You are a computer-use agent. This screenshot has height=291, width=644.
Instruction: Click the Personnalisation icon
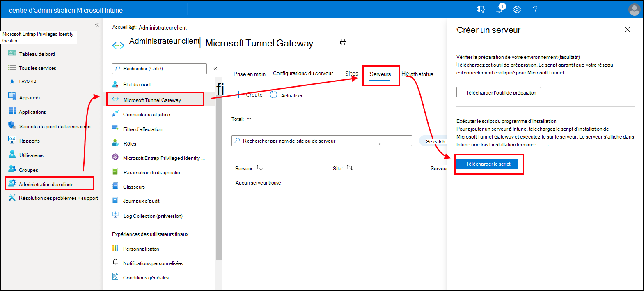click(115, 248)
